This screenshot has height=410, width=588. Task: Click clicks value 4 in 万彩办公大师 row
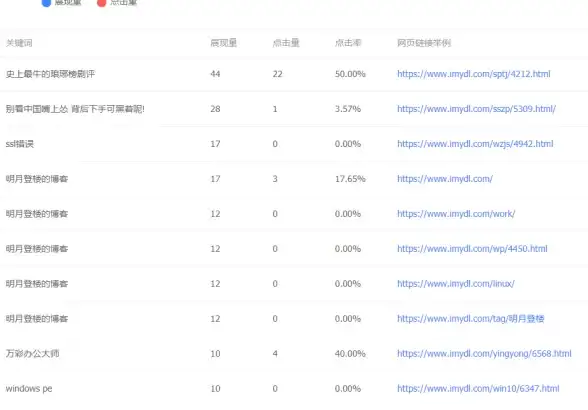[x=275, y=353]
